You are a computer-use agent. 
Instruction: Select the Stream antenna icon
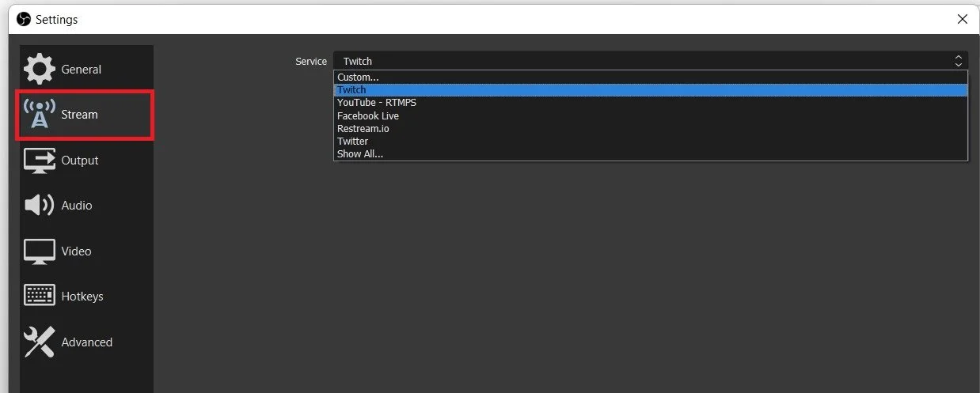[40, 115]
